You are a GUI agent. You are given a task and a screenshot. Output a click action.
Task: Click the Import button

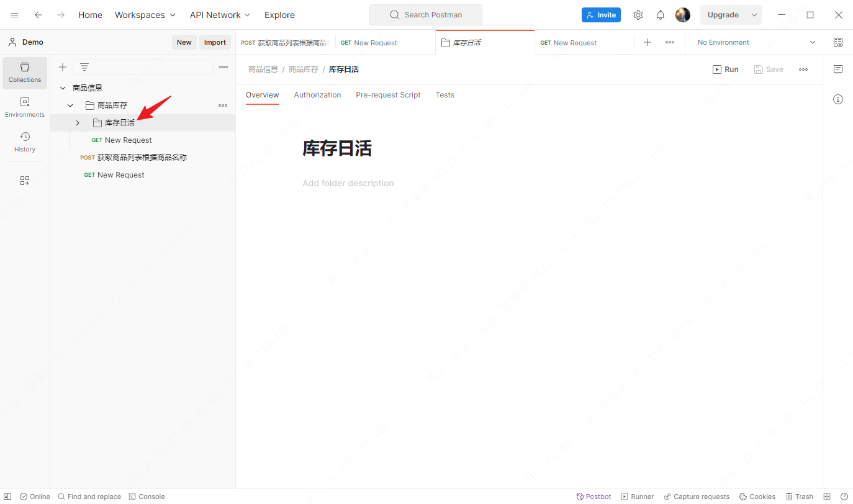(x=215, y=42)
